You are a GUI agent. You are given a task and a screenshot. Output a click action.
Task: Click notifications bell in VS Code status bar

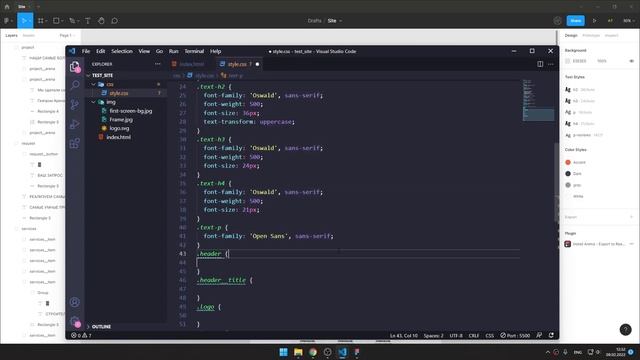[x=551, y=335]
